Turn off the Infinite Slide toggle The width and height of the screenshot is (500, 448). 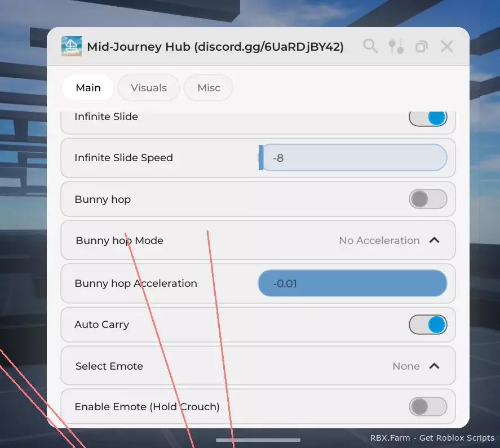pyautogui.click(x=428, y=118)
